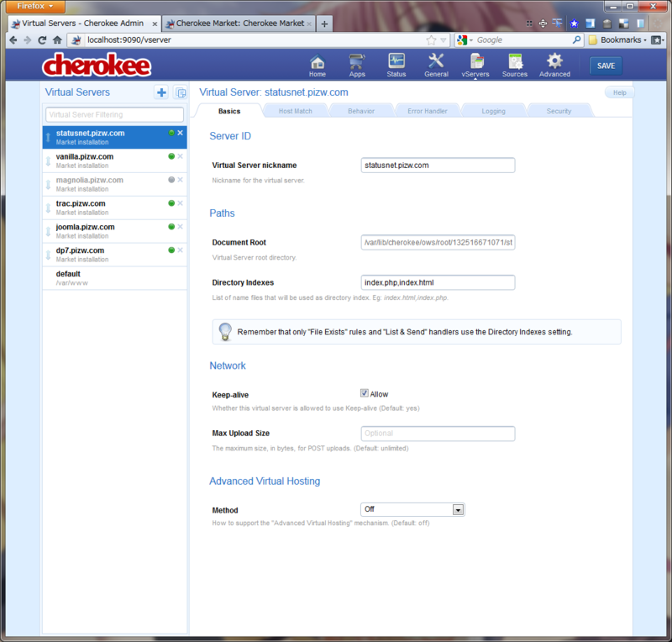Viewport: 672px width, 642px height.
Task: Close Virtual Servers browser tab
Action: tap(155, 24)
